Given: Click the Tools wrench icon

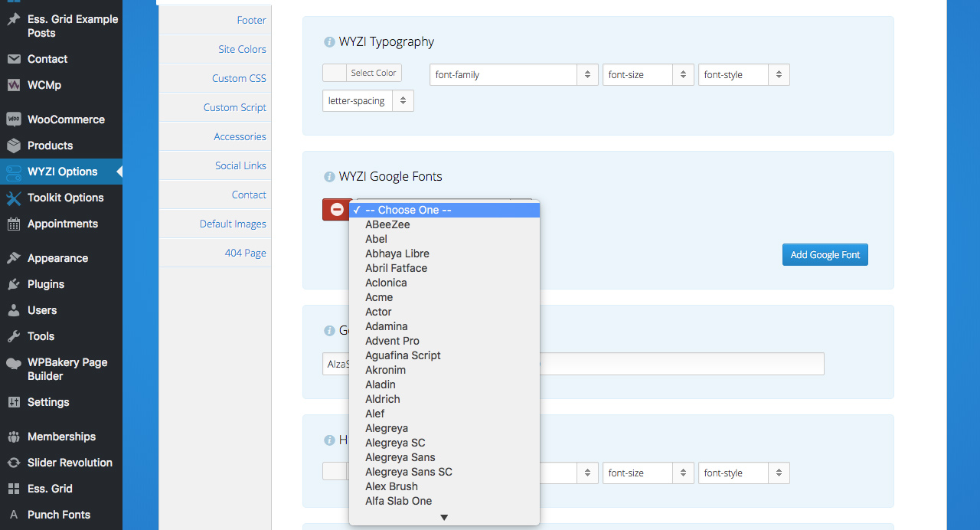Looking at the screenshot, I should 14,336.
